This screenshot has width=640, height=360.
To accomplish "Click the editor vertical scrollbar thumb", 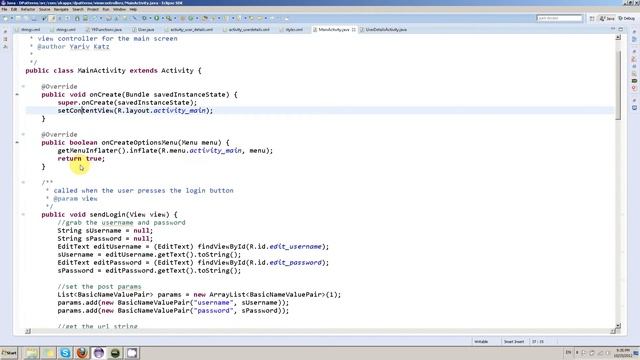I will coord(618,86).
